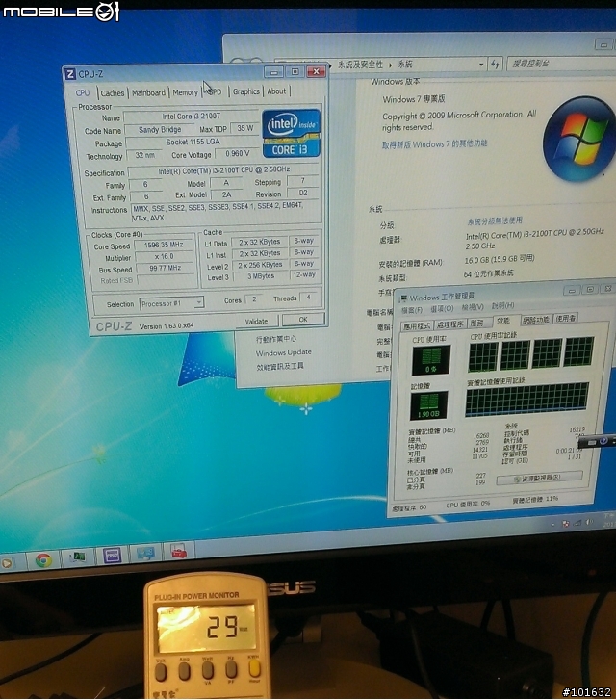Click the 記憶體 1.90 GB meter
Image resolution: width=616 pixels, height=700 pixels.
[428, 405]
